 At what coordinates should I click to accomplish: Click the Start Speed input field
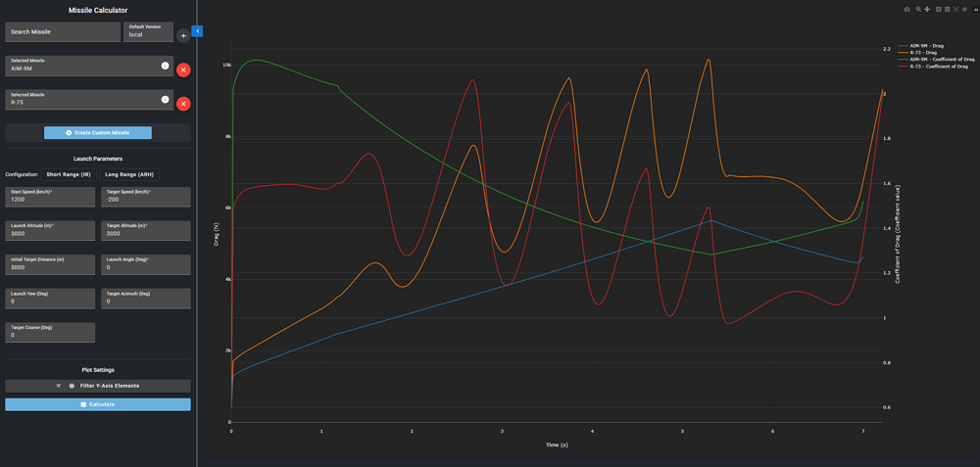coord(50,199)
